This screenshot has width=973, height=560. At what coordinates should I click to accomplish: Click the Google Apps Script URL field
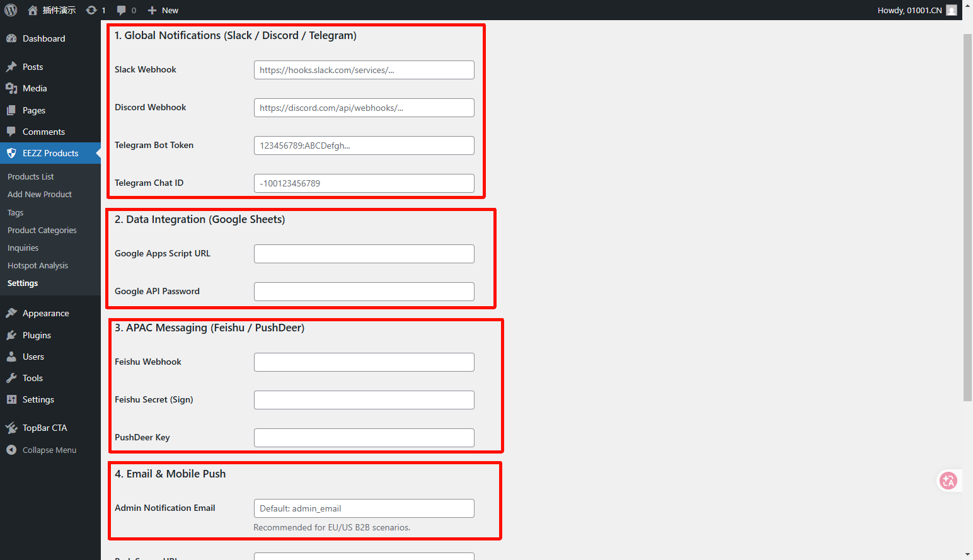[x=364, y=254]
